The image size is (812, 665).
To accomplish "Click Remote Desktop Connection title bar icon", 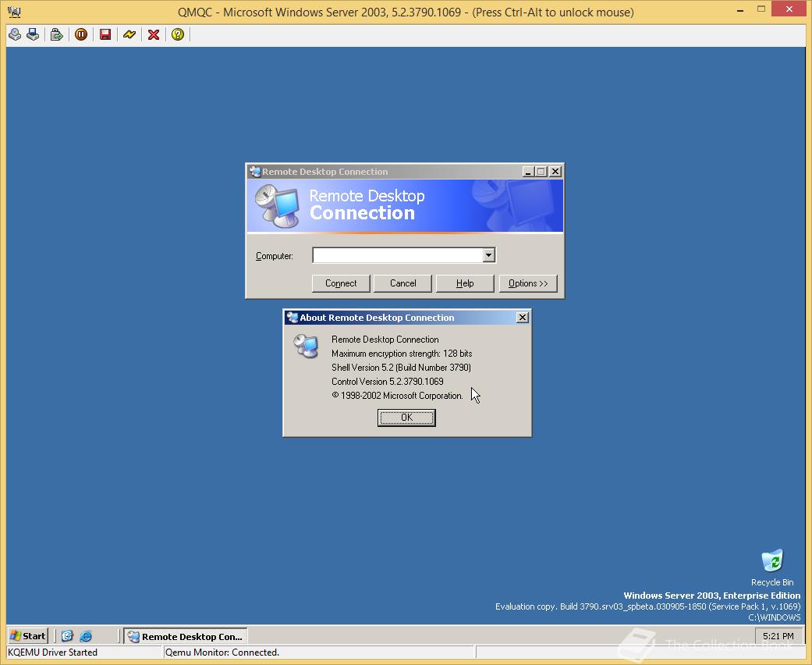I will coord(255,172).
